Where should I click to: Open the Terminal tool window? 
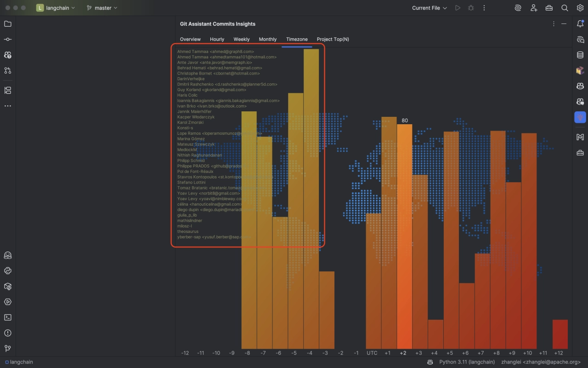7,317
